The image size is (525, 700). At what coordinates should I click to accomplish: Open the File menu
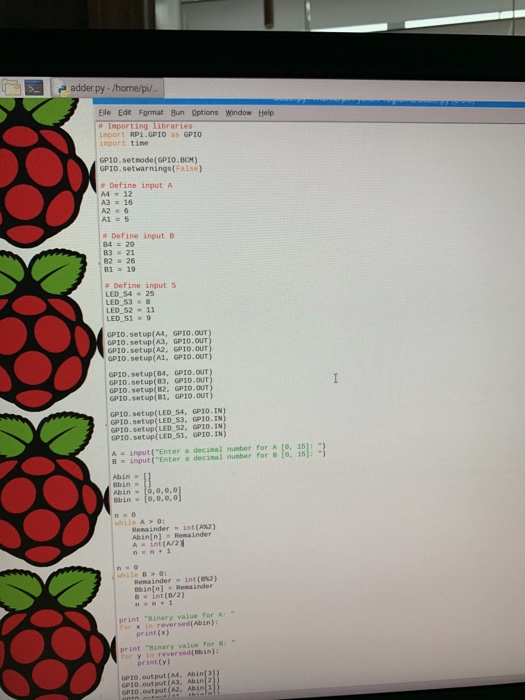104,112
